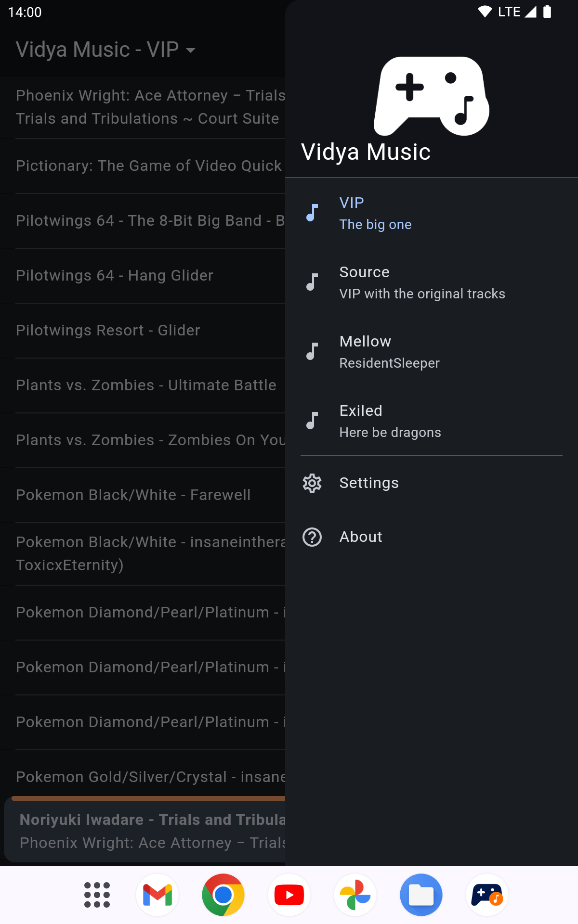
Task: Open Chrome from the taskbar
Action: point(223,895)
